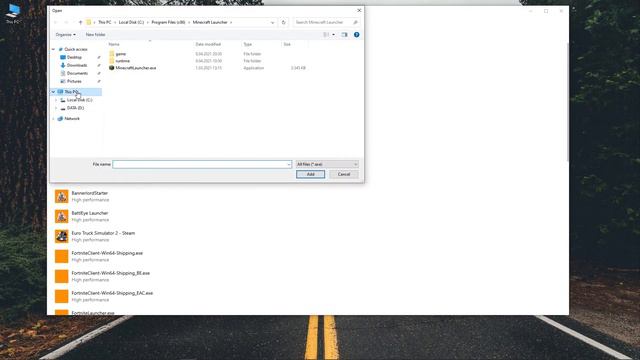Select FortniteClient-Win64-Shipping_BE.exe entry text
The image size is (640, 360).
pyautogui.click(x=111, y=273)
